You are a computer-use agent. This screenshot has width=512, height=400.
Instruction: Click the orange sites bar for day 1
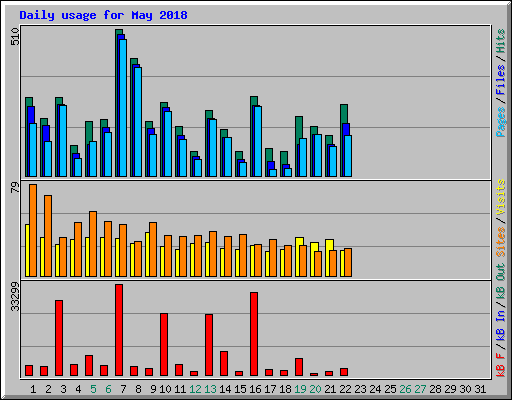click(33, 230)
